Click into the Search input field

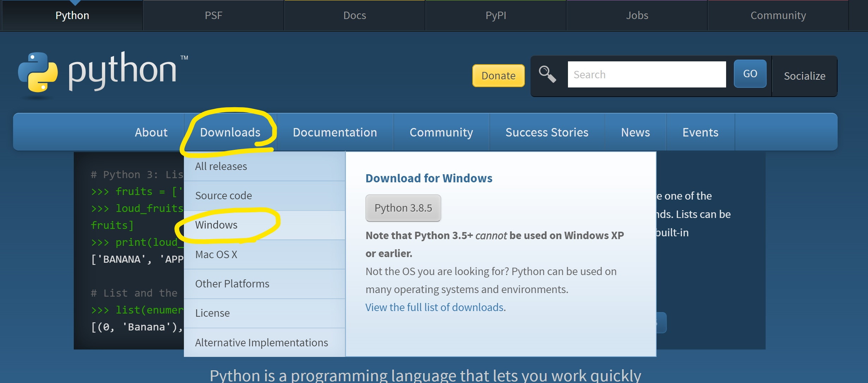[646, 74]
